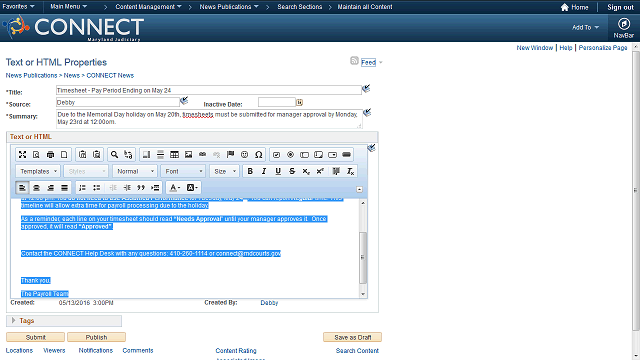Insert an anchor flag
Viewport: 640px width, 360px height.
click(x=230, y=155)
